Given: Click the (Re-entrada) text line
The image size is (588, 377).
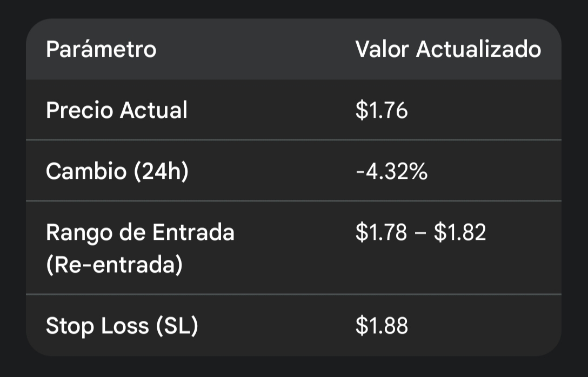Looking at the screenshot, I should (115, 265).
